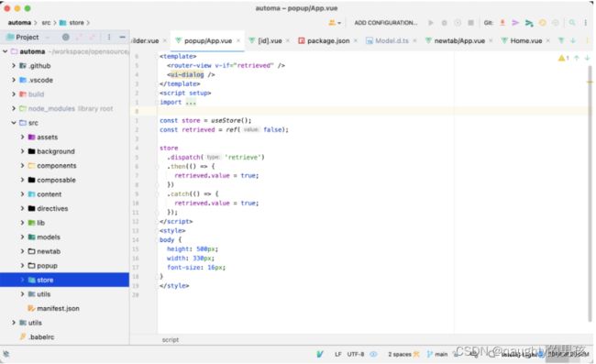Viewport: 596px width, 364px height.
Task: Click the main branch in status bar
Action: pos(437,354)
